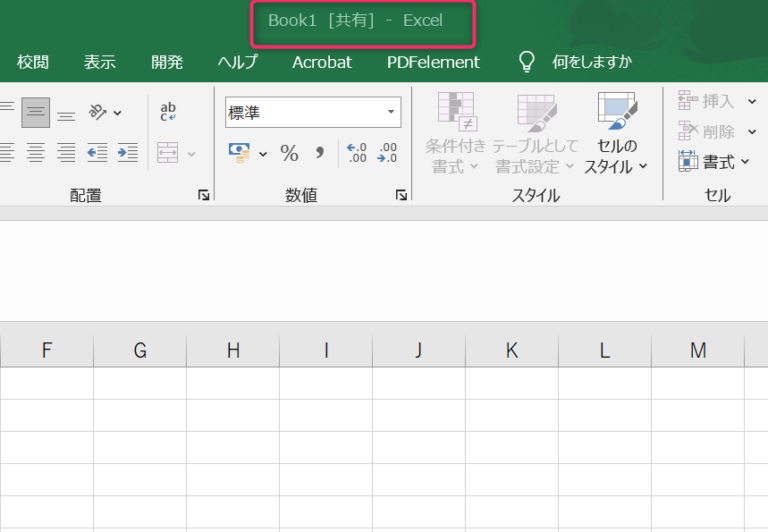
Task: Expand Insert cells dropdown arrow
Action: 752,101
